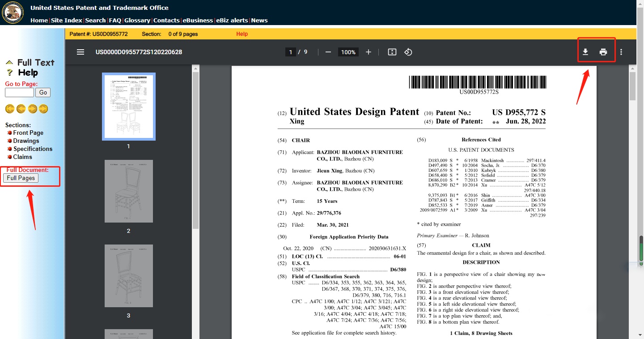Open the Claims section
This screenshot has width=644, height=339.
click(22, 157)
